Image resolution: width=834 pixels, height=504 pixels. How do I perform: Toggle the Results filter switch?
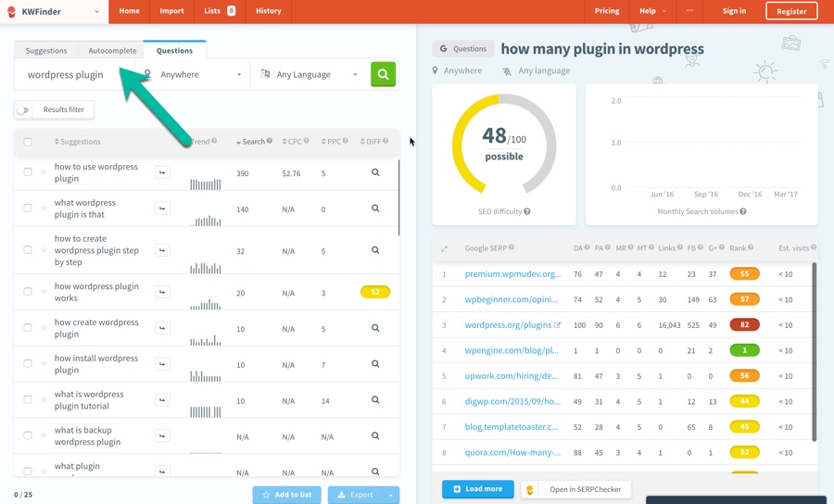[x=23, y=110]
